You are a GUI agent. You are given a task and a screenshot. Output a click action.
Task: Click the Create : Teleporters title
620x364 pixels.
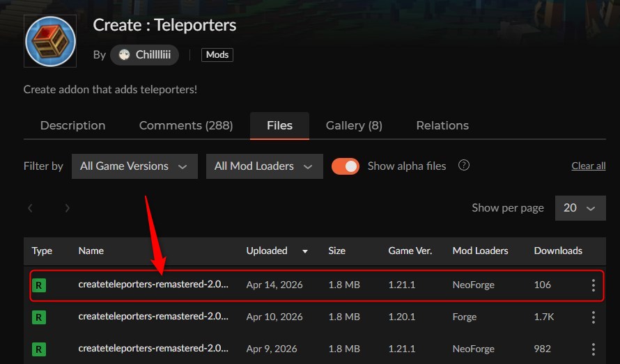click(164, 25)
